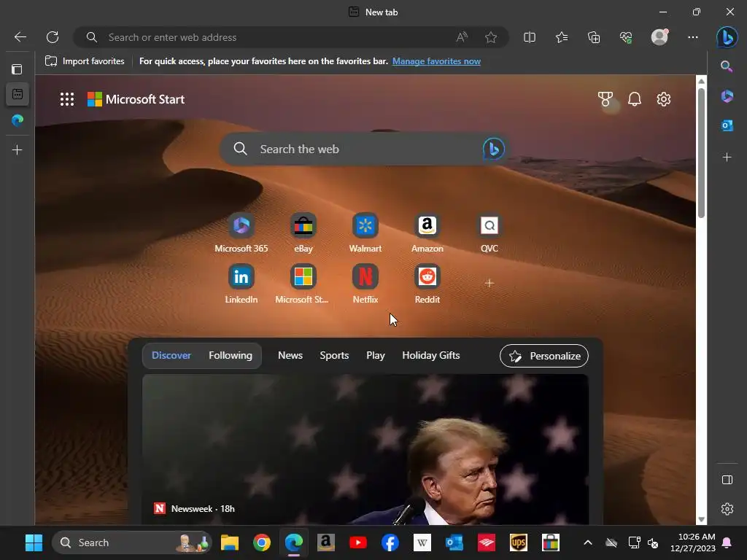Go back with the browser back arrow
The image size is (747, 560).
click(x=20, y=37)
